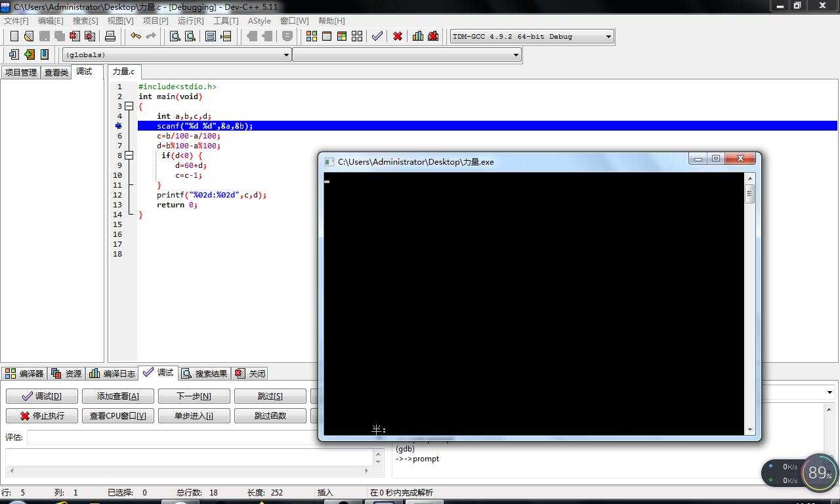This screenshot has height=504, width=840.
Task: Click the 关闭 tab in bottom panel
Action: (x=250, y=373)
